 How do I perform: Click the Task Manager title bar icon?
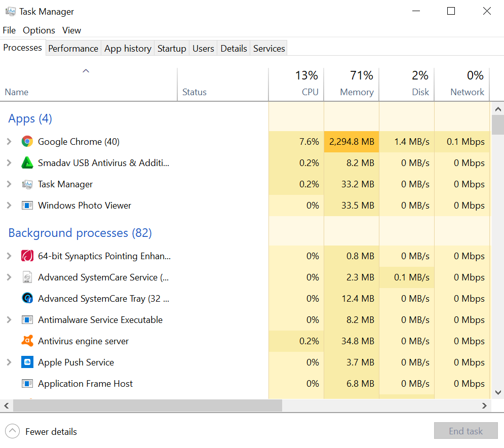point(10,11)
